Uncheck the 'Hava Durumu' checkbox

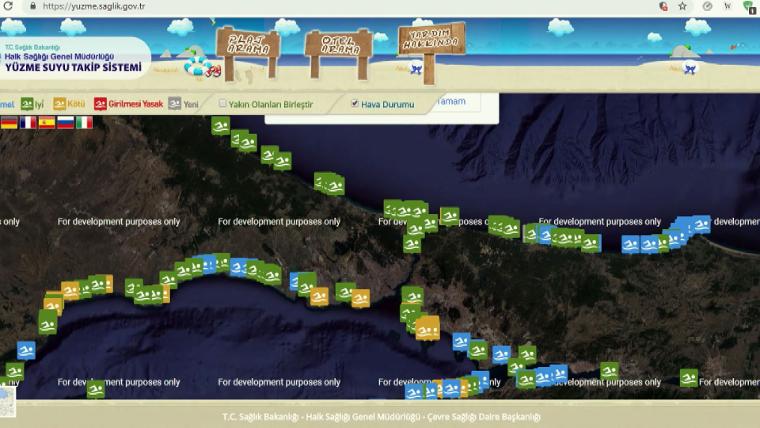[354, 104]
